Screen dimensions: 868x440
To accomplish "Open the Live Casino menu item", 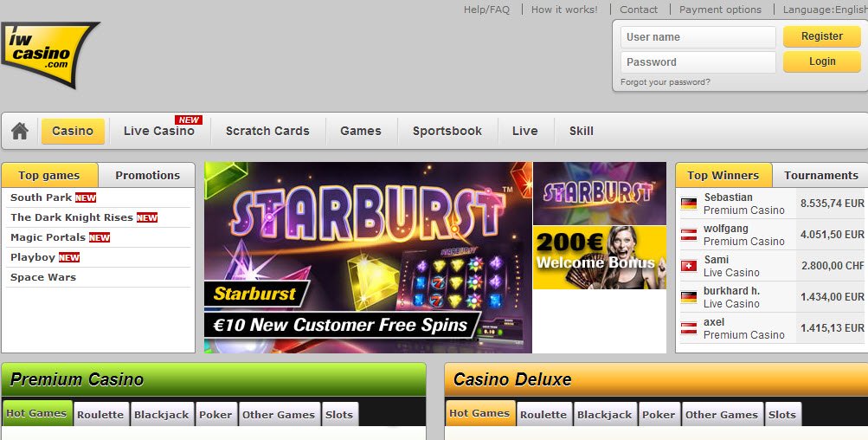I will (x=159, y=132).
